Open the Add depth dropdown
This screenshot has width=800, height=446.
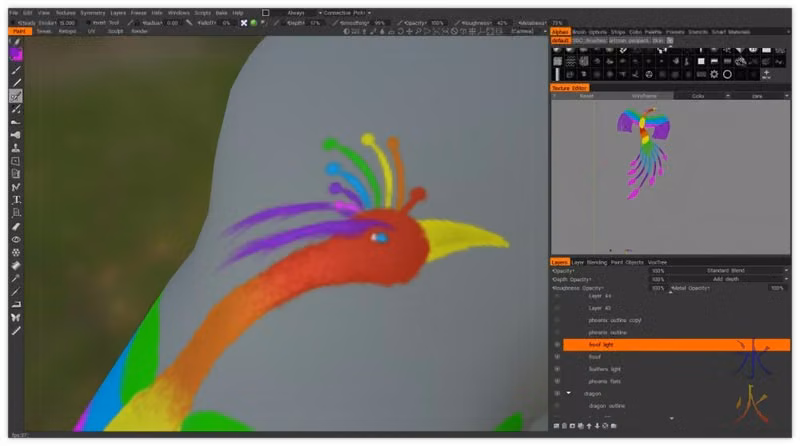(x=729, y=279)
